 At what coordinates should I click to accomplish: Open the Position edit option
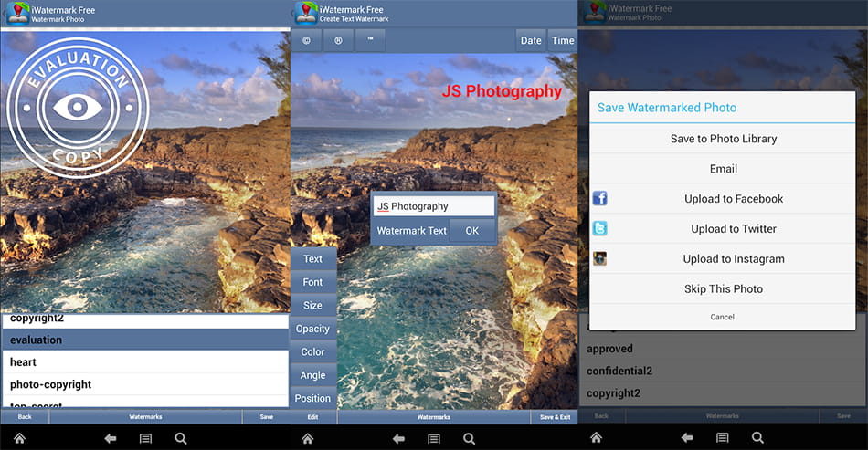[x=312, y=398]
